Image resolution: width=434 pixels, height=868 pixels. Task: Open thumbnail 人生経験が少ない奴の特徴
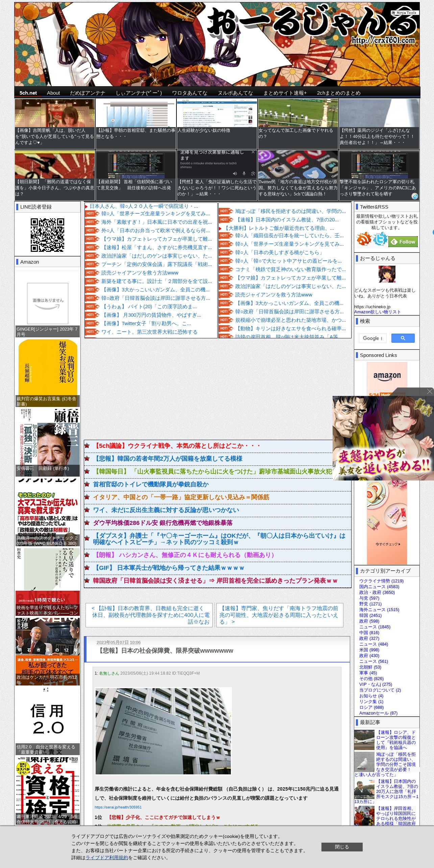[x=217, y=124]
